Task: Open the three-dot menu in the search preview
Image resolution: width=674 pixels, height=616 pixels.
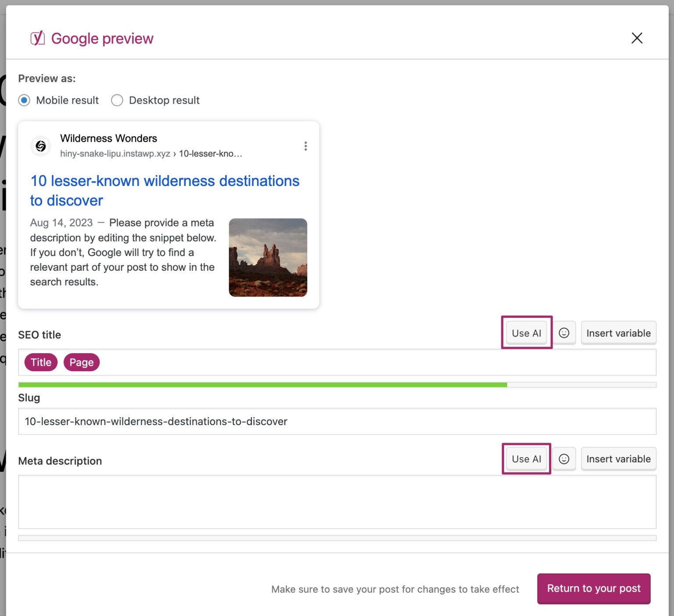Action: pyautogui.click(x=305, y=146)
